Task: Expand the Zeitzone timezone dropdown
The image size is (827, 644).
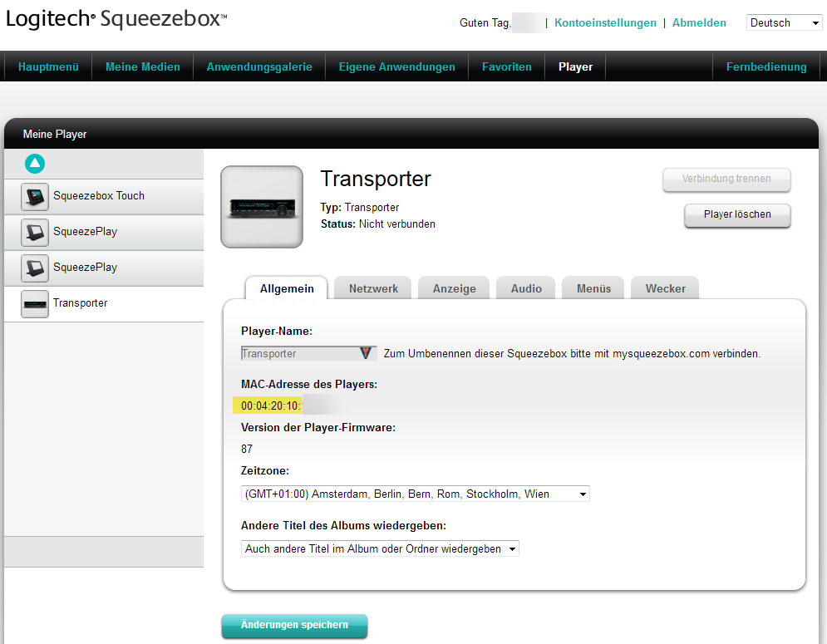Action: [x=415, y=494]
